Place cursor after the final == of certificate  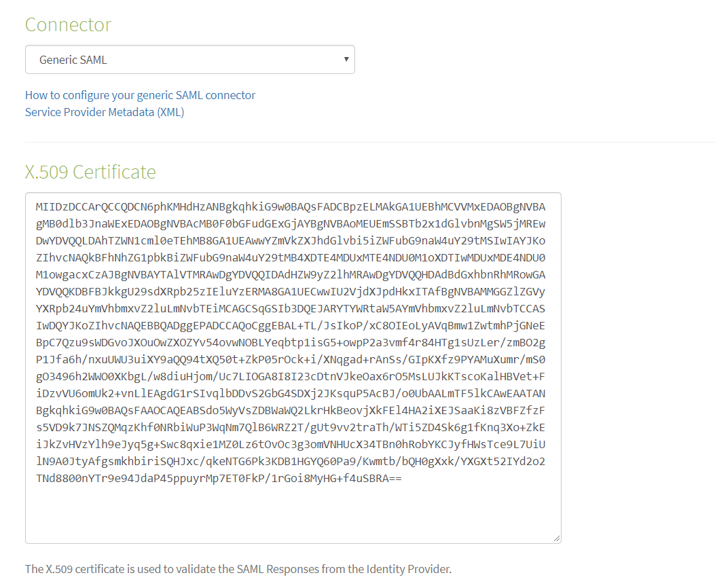point(402,479)
